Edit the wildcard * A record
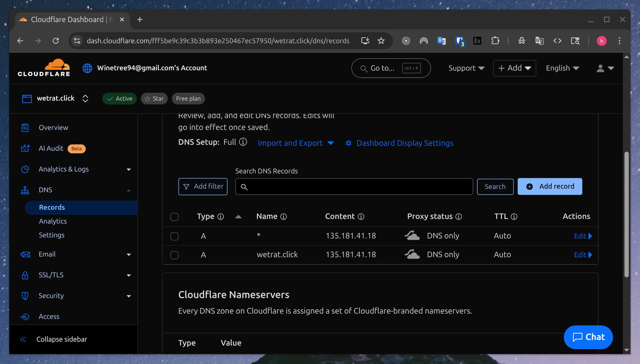640x364 pixels. coord(583,236)
